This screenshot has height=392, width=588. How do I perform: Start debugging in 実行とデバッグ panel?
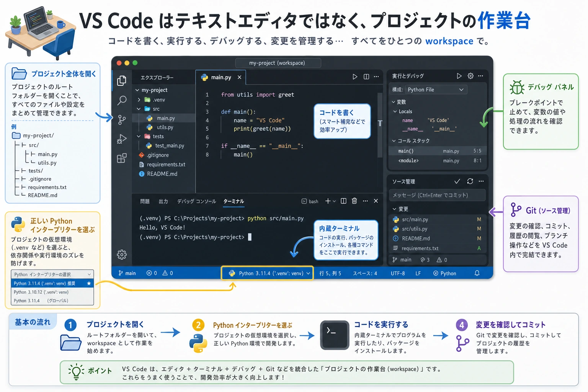[459, 76]
